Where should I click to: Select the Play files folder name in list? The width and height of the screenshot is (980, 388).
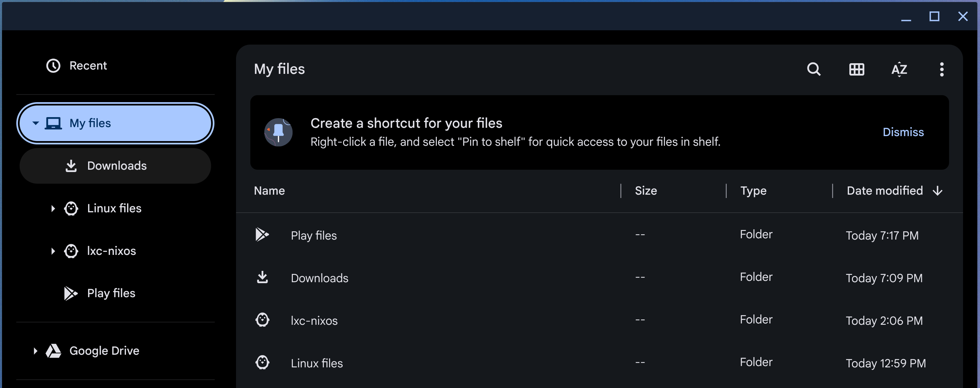pyautogui.click(x=314, y=236)
